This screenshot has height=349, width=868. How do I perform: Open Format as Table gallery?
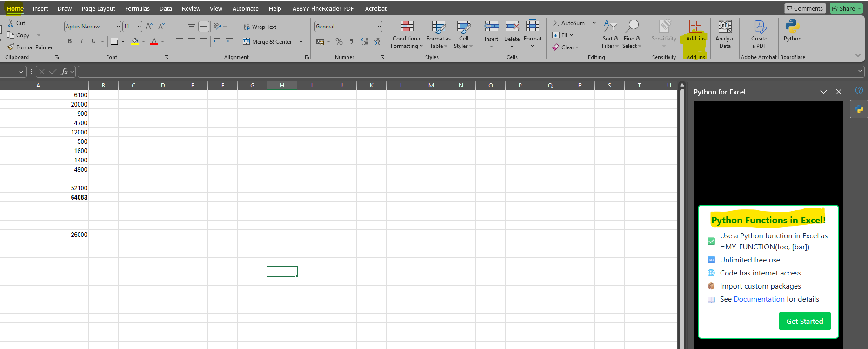tap(438, 34)
